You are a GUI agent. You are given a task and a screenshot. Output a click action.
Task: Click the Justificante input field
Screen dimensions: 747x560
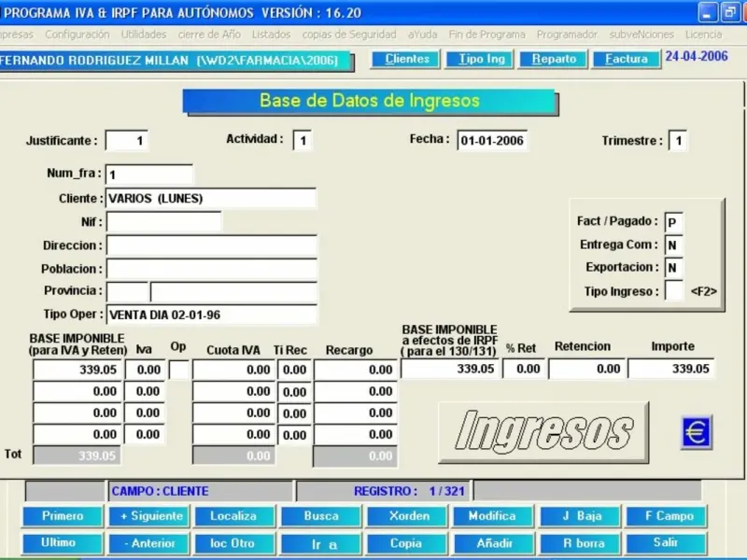[127, 141]
